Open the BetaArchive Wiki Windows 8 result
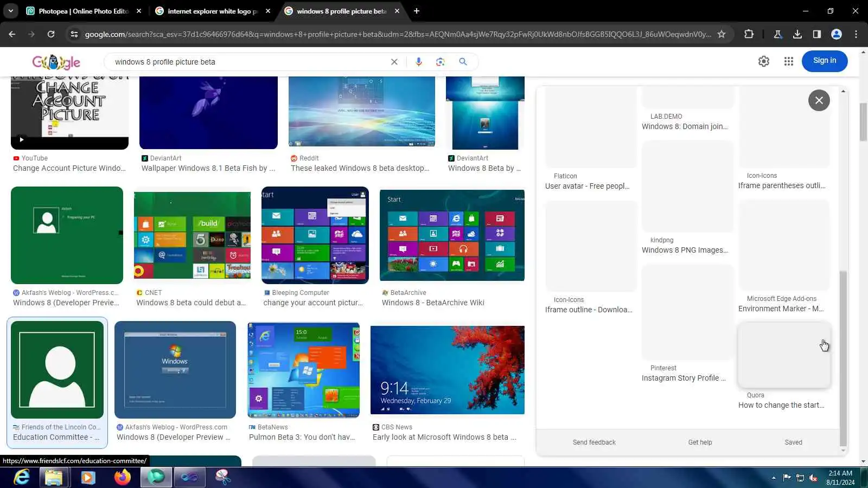 pos(433,303)
